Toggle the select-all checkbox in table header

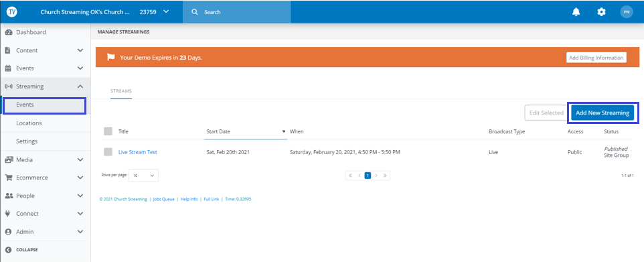(x=108, y=131)
